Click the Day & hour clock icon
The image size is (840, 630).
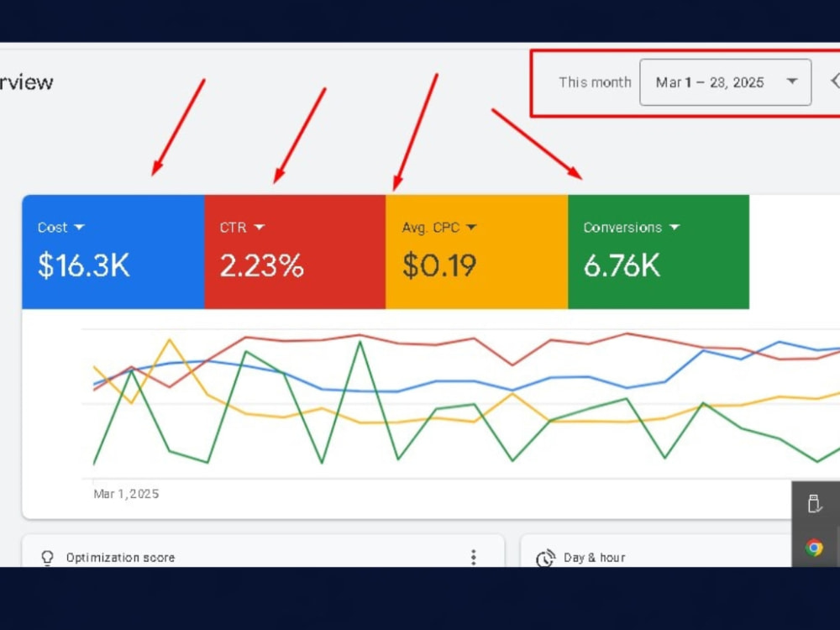pos(545,558)
